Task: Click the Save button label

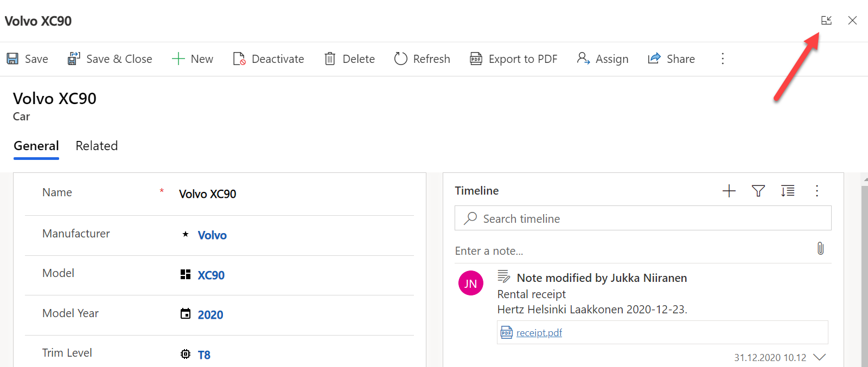Action: (x=36, y=59)
